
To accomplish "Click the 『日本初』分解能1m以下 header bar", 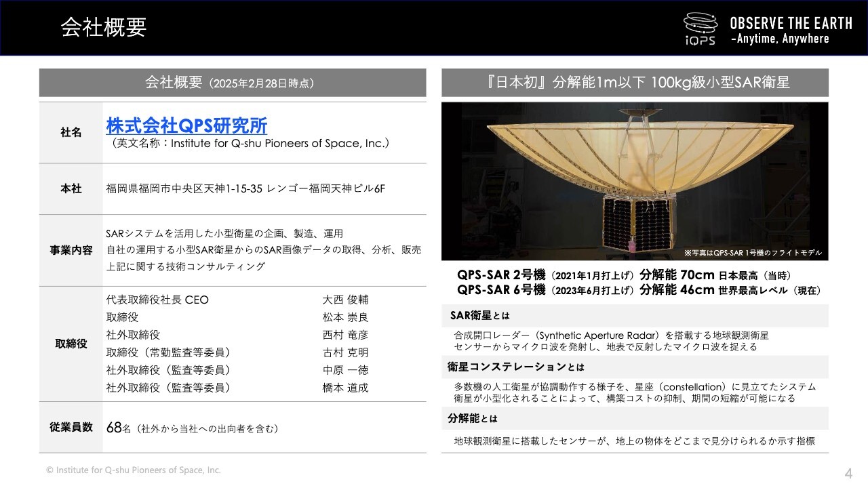I will 635,83.
